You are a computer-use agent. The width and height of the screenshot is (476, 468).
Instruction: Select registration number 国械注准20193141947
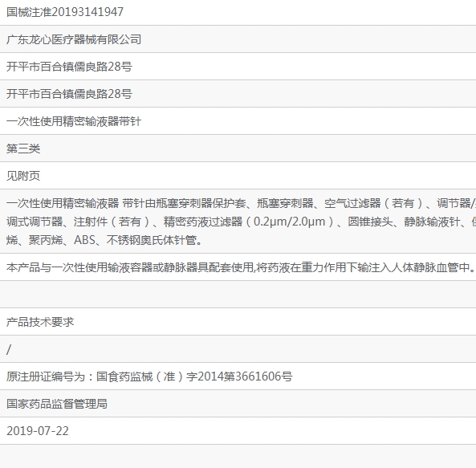(65, 12)
